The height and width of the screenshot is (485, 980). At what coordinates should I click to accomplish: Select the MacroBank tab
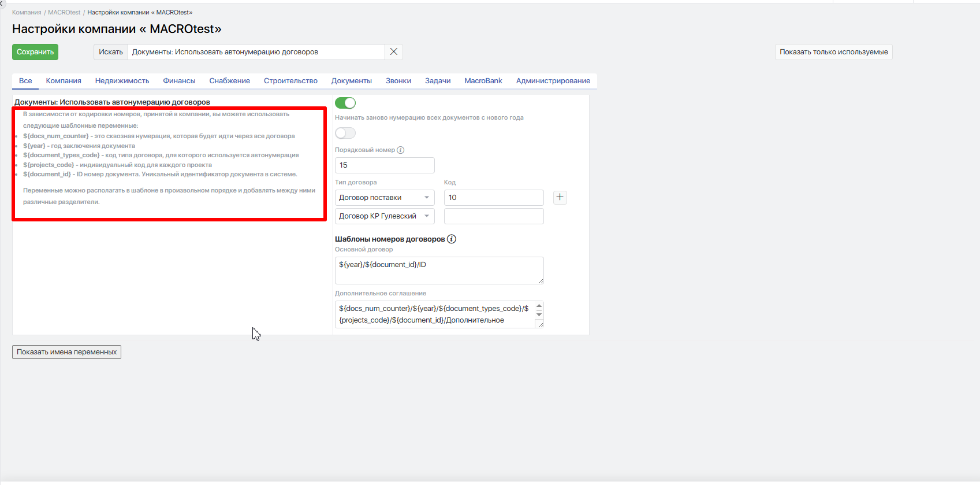(483, 81)
